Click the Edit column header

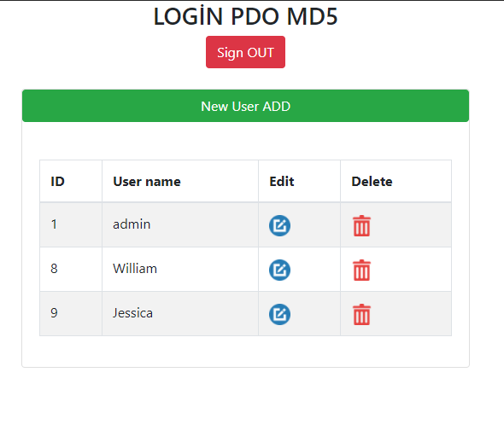[299, 182]
